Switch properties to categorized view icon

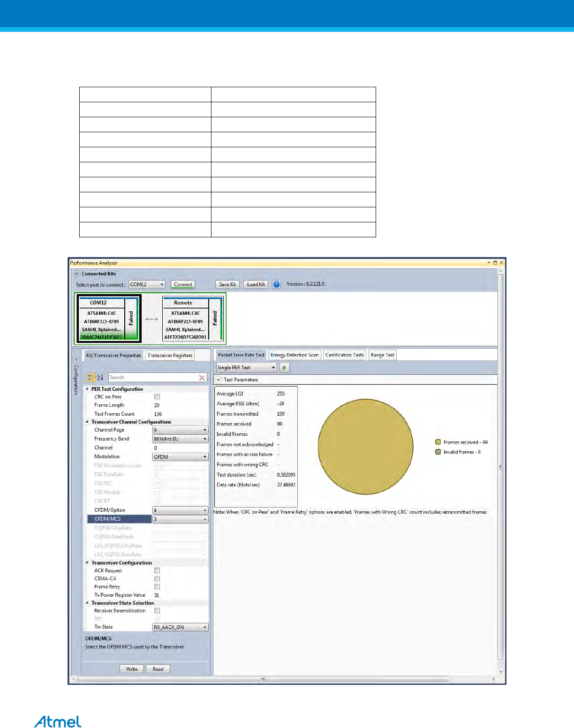click(x=91, y=378)
